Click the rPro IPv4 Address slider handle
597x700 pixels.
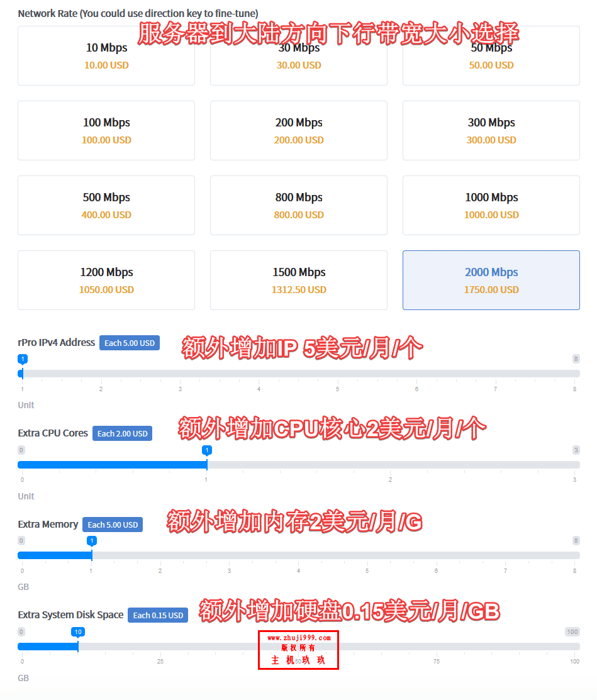point(22,374)
